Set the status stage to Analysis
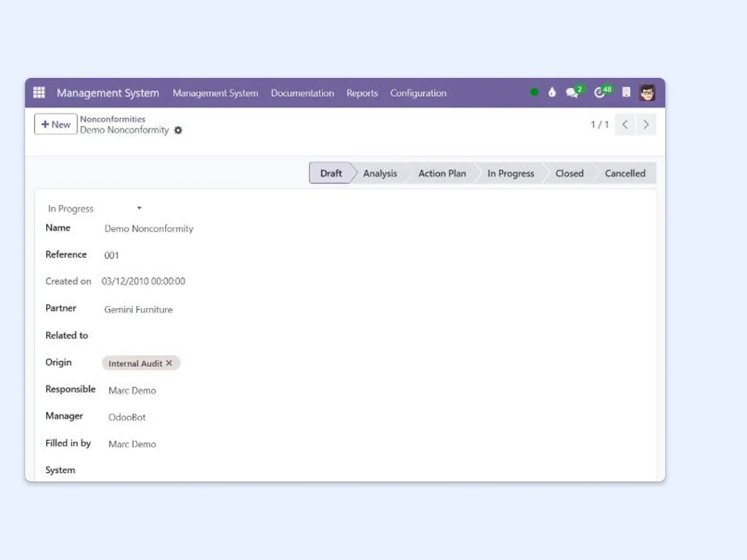 pyautogui.click(x=380, y=174)
